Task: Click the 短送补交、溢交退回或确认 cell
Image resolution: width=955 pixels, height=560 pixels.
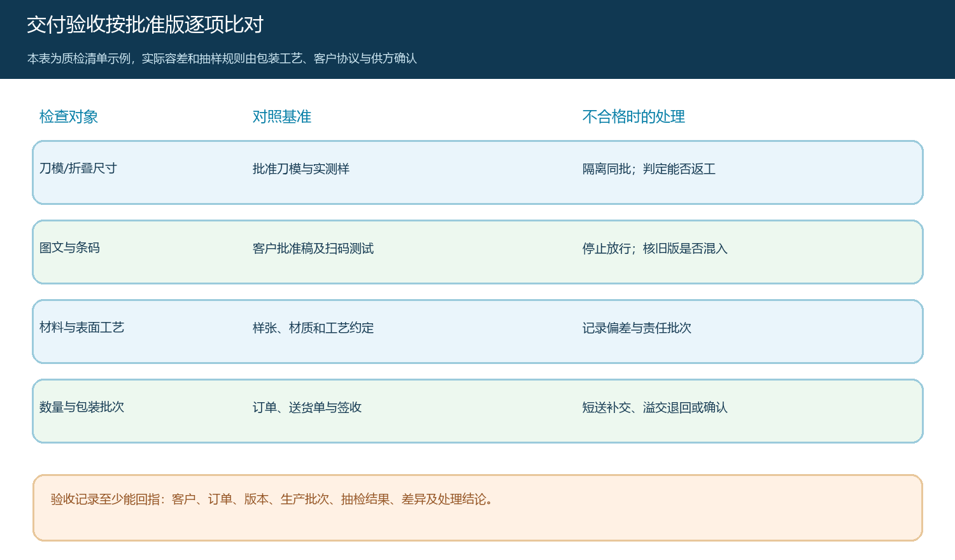Action: (654, 407)
